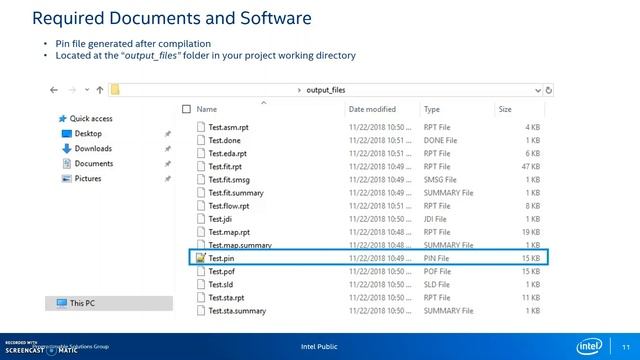Image resolution: width=640 pixels, height=360 pixels.
Task: Click the Desktop folder icon
Action: (x=67, y=133)
